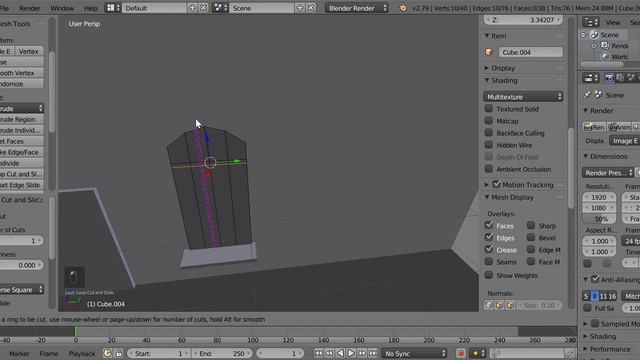Enable Textured Solid checkbox
Image resolution: width=640 pixels, height=360 pixels.
489,109
